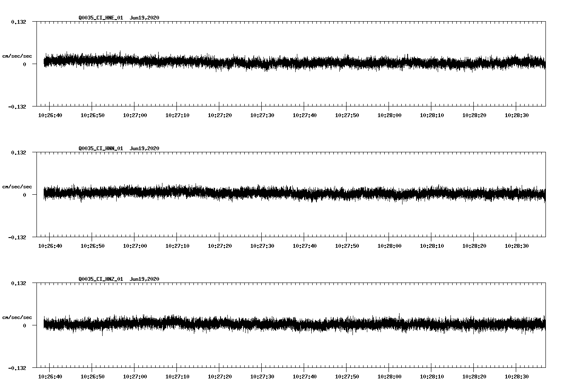The image size is (576, 392).
Task: Click the 10:26:40 time label on HNN axis
Action: click(x=50, y=246)
